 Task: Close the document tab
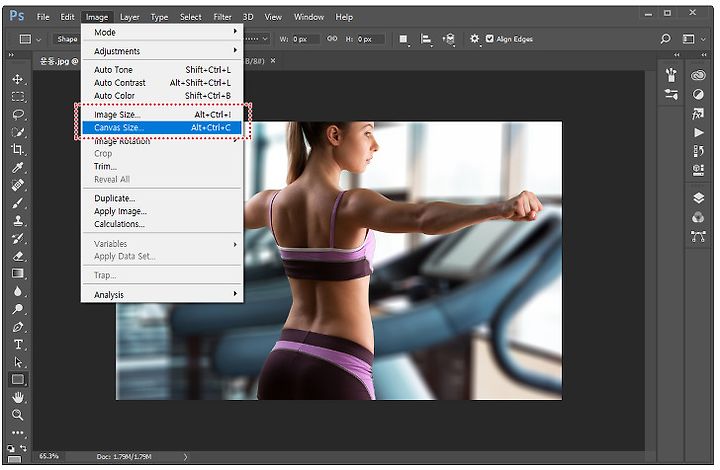(x=273, y=61)
